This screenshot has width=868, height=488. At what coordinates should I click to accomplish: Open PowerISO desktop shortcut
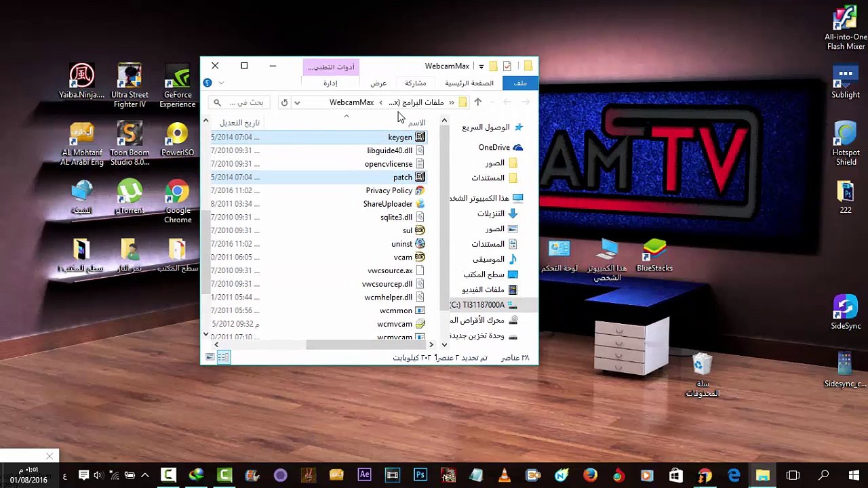tap(178, 140)
